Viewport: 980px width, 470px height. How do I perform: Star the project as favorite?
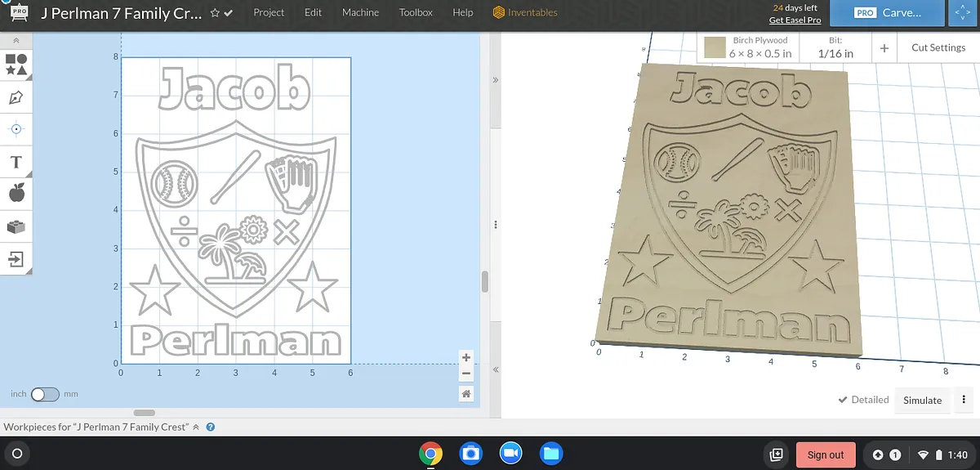[215, 13]
